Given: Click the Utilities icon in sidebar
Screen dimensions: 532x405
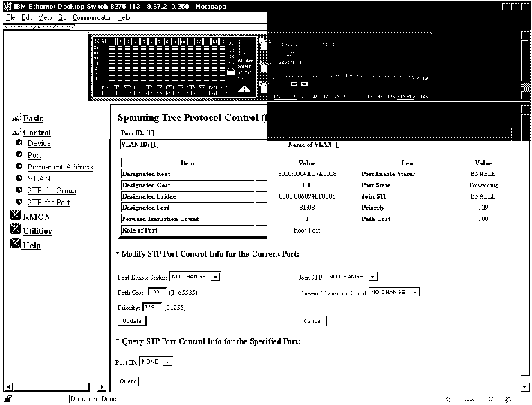Looking at the screenshot, I should pyautogui.click(x=16, y=231).
